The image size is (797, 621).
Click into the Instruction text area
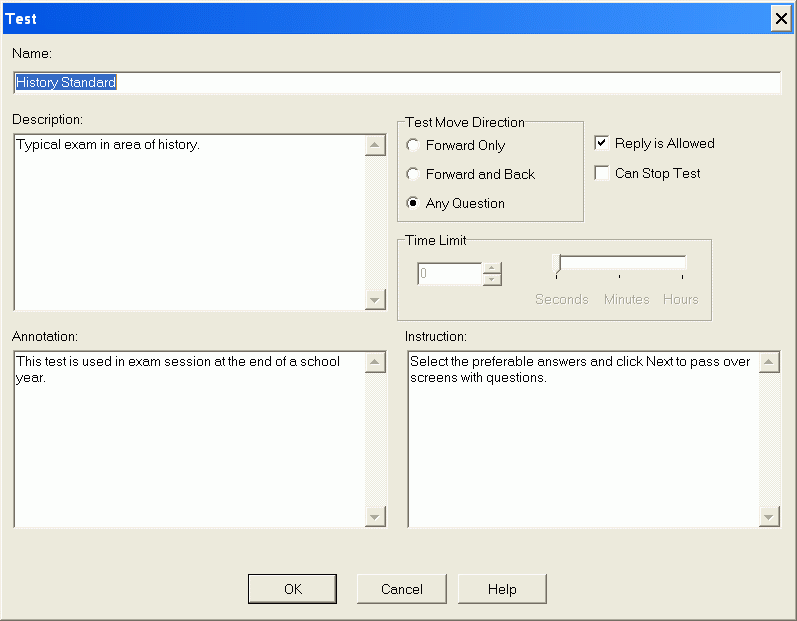pos(583,438)
